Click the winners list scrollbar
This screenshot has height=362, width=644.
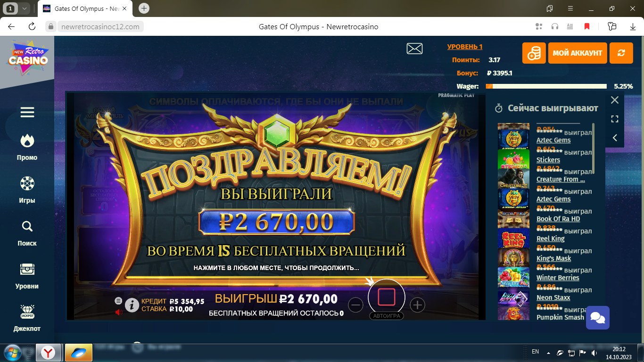pos(594,148)
